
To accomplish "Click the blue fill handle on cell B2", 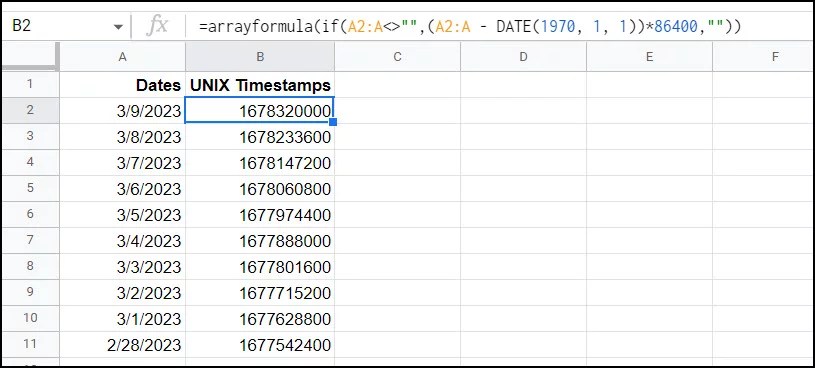I will click(333, 122).
